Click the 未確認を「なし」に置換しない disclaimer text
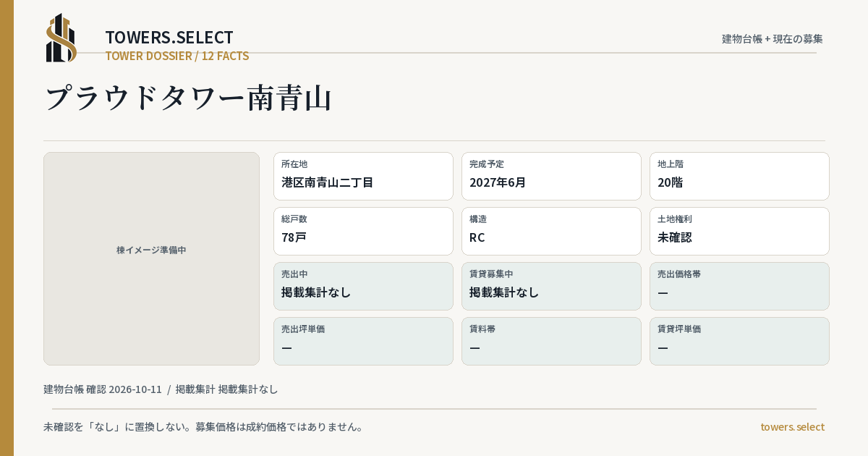This screenshot has height=456, width=868. click(x=203, y=427)
